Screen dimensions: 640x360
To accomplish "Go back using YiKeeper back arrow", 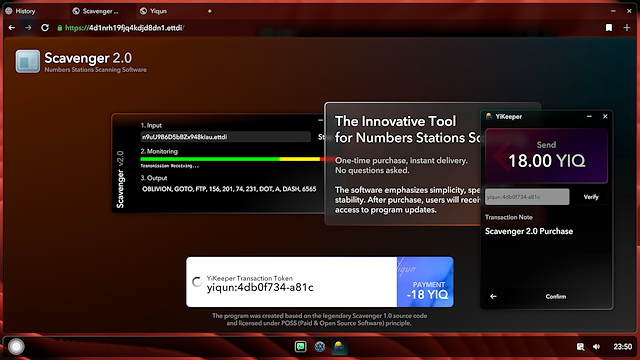I will [493, 296].
